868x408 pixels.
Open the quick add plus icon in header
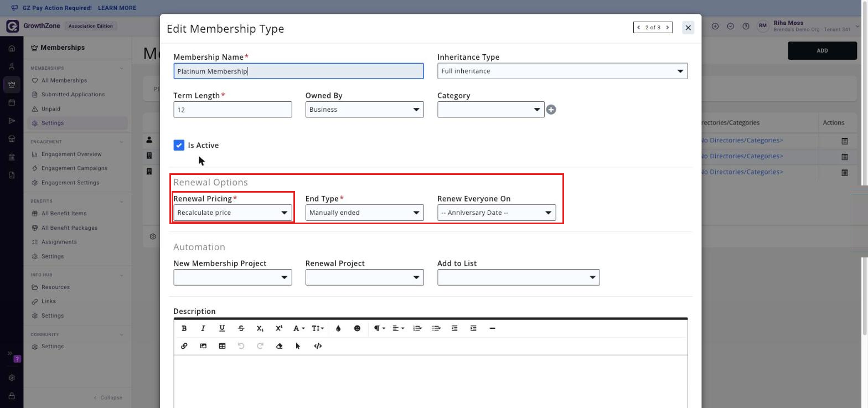pyautogui.click(x=715, y=26)
